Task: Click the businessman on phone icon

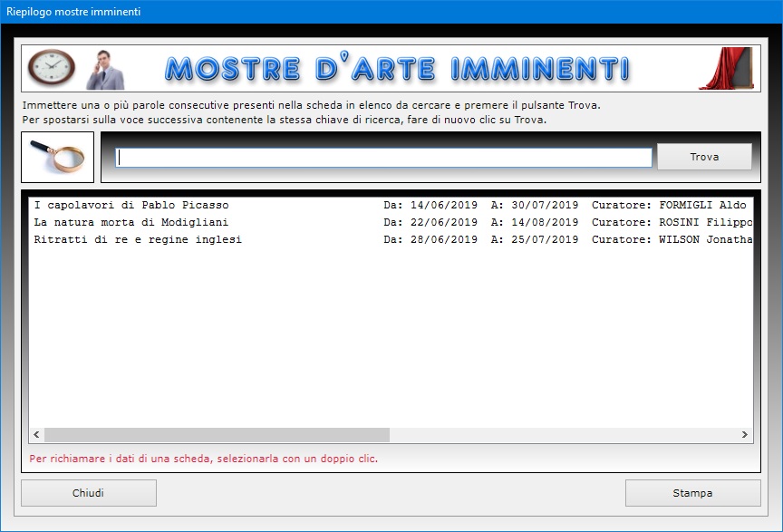Action: pyautogui.click(x=105, y=70)
